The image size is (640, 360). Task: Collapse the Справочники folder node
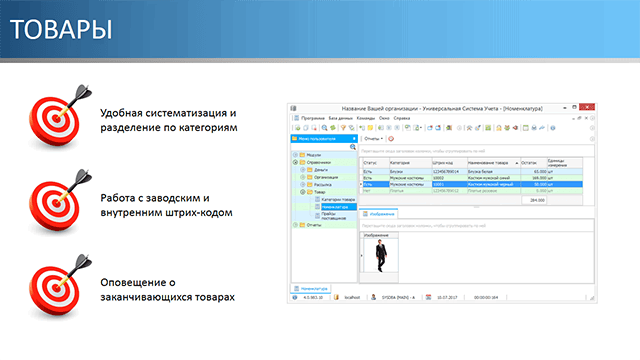click(x=296, y=162)
